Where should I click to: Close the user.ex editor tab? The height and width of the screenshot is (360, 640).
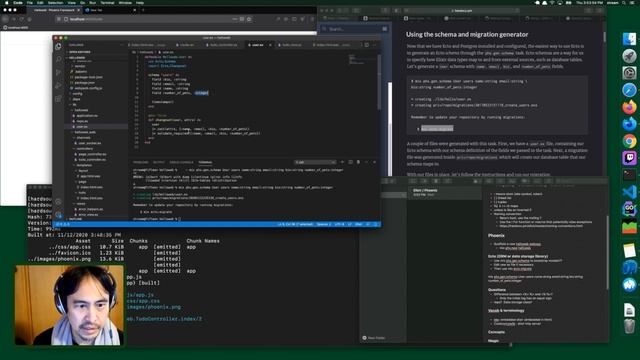coord(270,45)
